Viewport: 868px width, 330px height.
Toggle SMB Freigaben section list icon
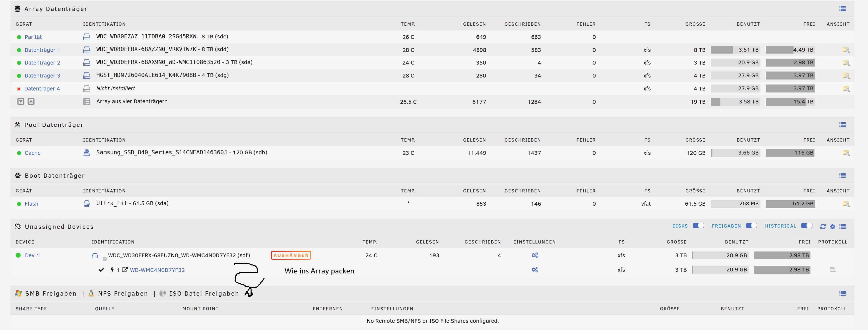pyautogui.click(x=843, y=293)
